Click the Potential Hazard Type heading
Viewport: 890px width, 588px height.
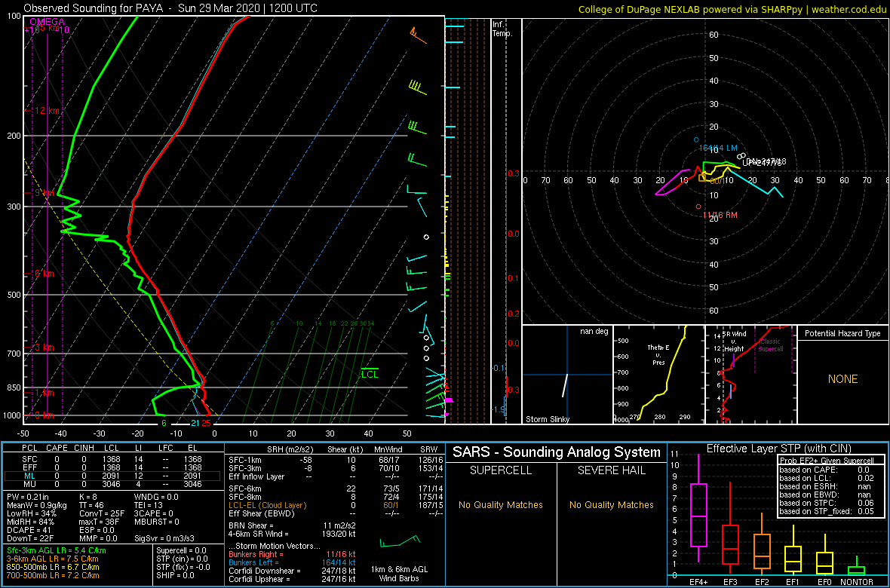click(842, 334)
